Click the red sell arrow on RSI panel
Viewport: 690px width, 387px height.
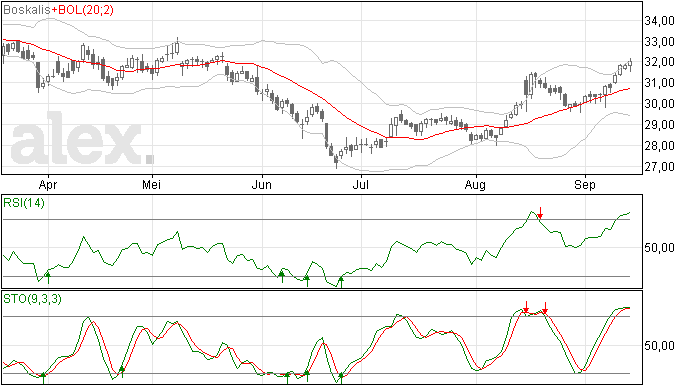(x=540, y=213)
